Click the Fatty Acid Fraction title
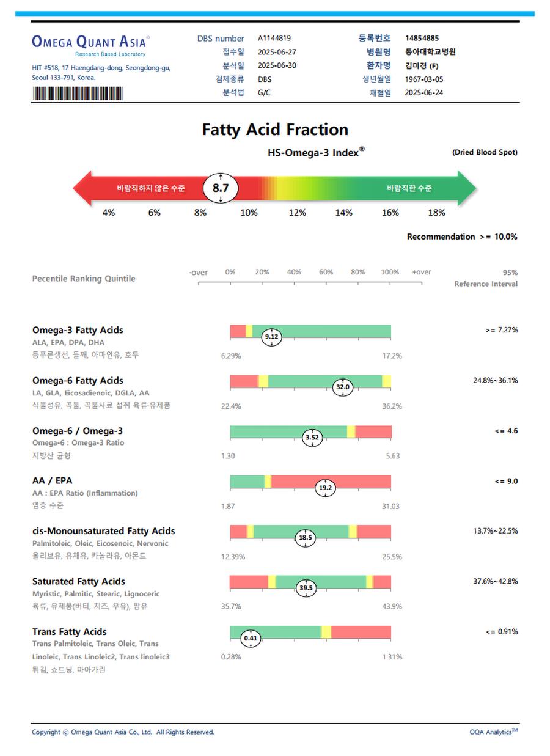This screenshot has height=756, width=550. coord(275,130)
